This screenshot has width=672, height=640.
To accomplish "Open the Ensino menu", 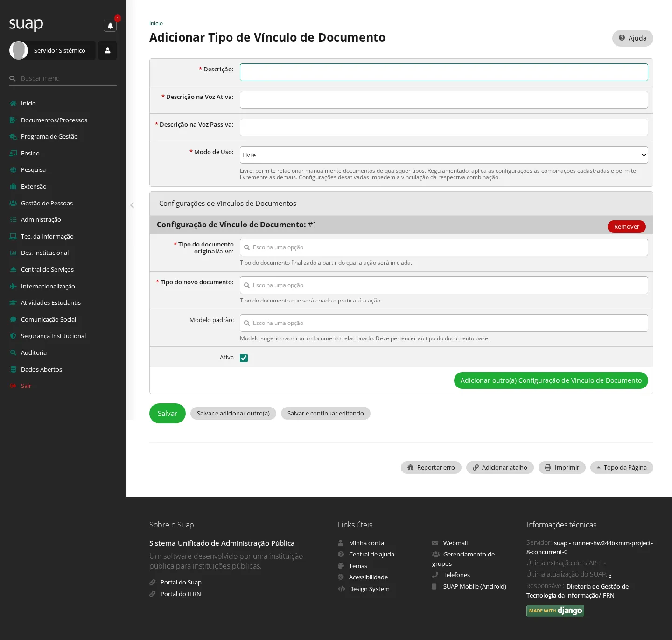I will tap(63, 153).
